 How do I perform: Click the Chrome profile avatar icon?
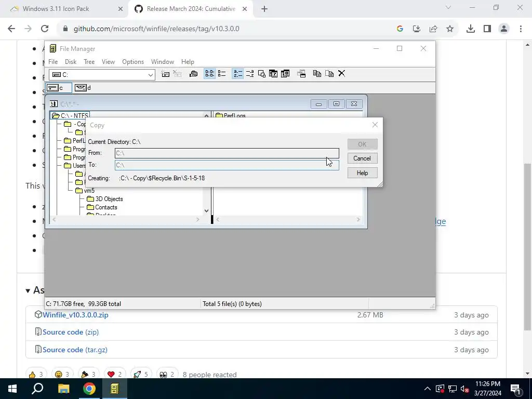point(504,29)
